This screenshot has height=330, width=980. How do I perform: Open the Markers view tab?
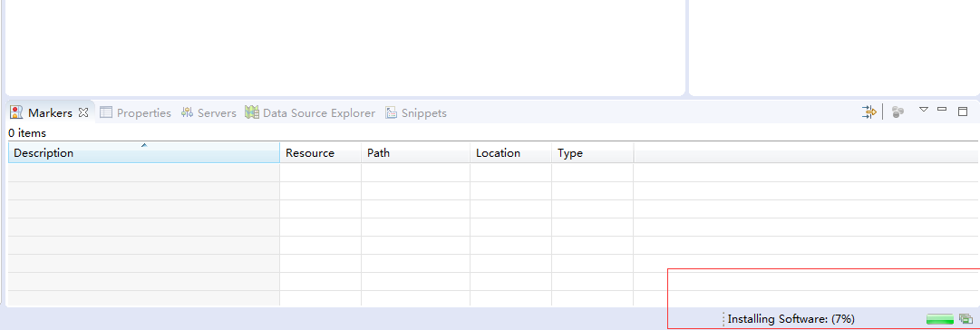coord(50,113)
